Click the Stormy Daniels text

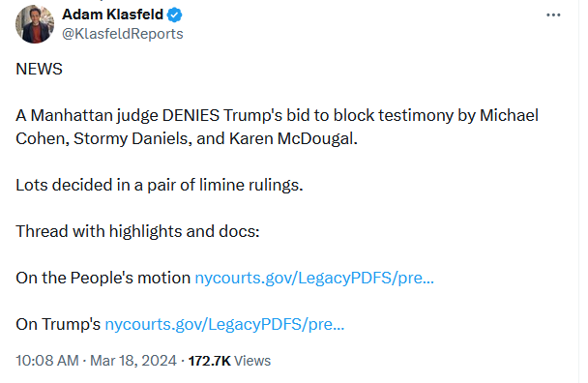(132, 138)
